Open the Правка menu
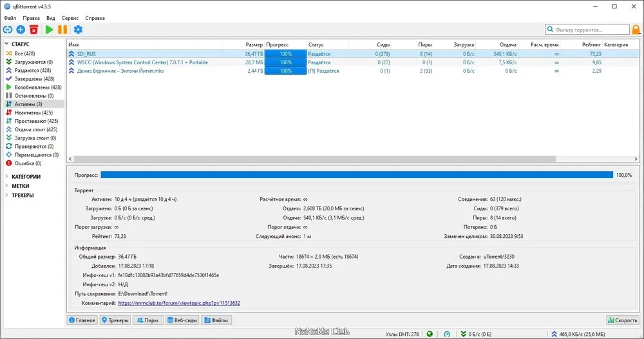The image size is (644, 339). [x=31, y=18]
